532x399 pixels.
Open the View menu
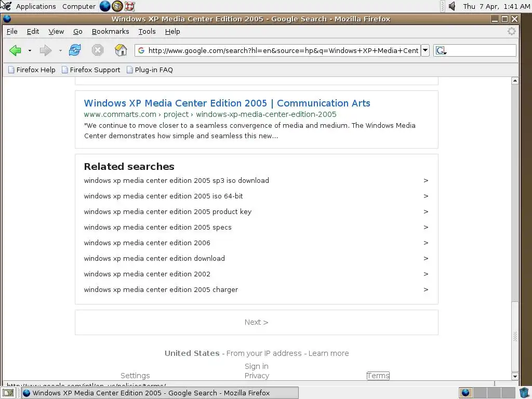(x=56, y=32)
